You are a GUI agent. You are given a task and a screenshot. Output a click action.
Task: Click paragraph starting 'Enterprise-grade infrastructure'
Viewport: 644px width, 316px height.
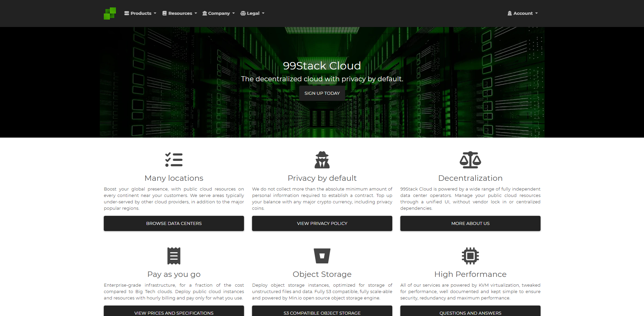click(174, 291)
